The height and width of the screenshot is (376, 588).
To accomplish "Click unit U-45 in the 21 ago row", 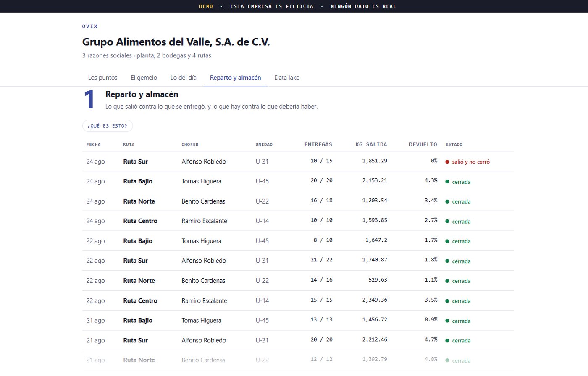I will coord(262,321).
